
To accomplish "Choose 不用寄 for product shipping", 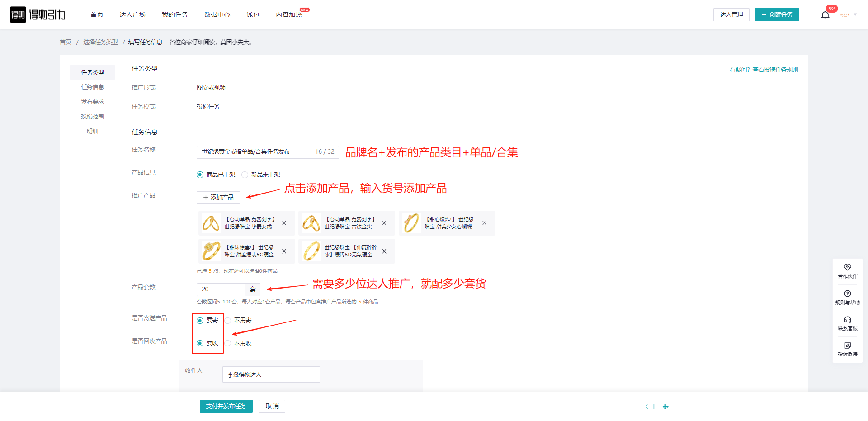I will coord(228,321).
